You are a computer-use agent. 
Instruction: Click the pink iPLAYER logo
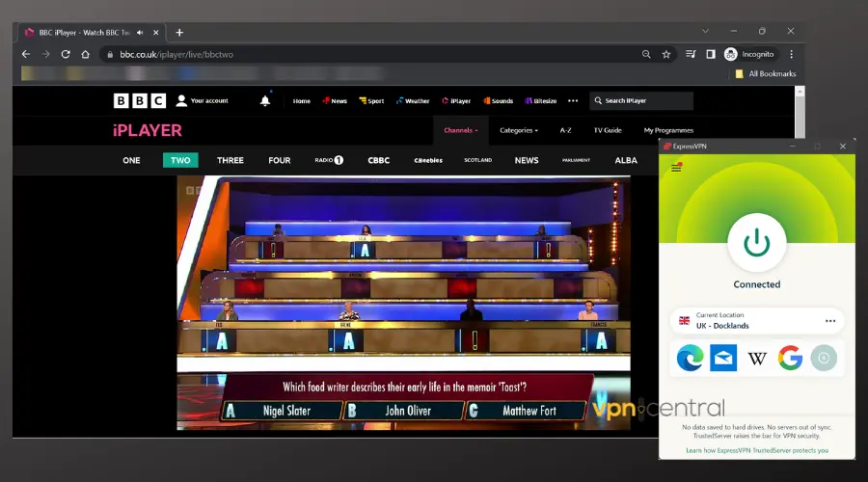(148, 130)
